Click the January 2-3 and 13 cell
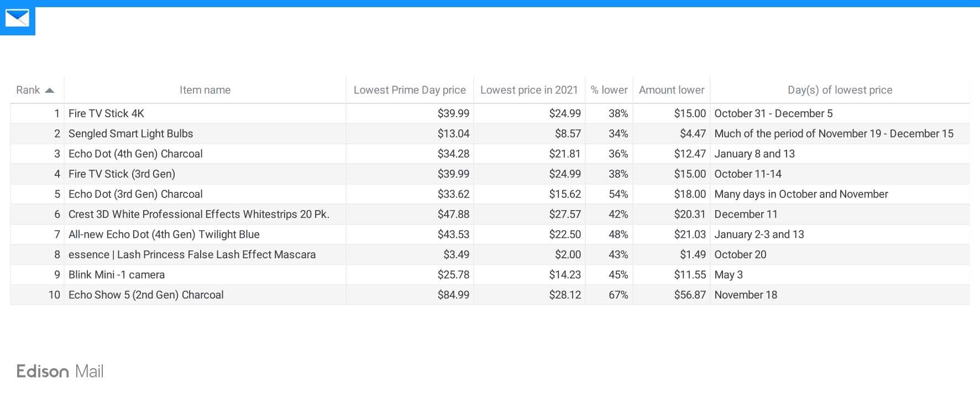The image size is (980, 397). pos(759,234)
